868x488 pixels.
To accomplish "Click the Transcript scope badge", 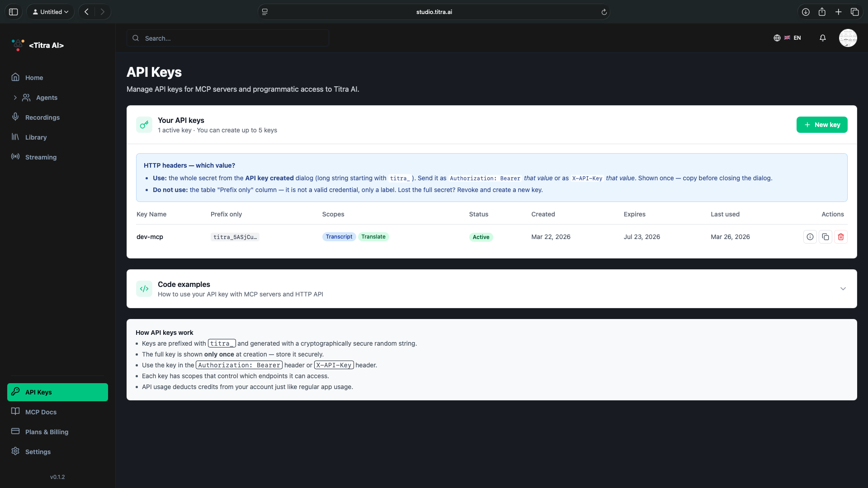I will point(339,237).
